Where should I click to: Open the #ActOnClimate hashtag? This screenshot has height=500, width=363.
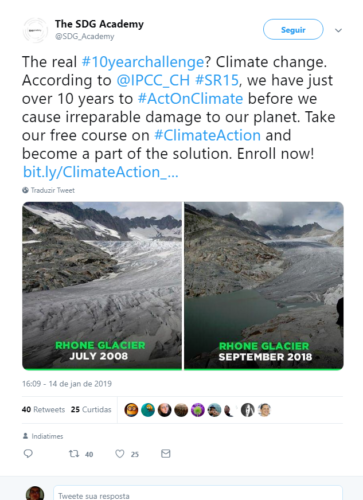click(x=190, y=99)
